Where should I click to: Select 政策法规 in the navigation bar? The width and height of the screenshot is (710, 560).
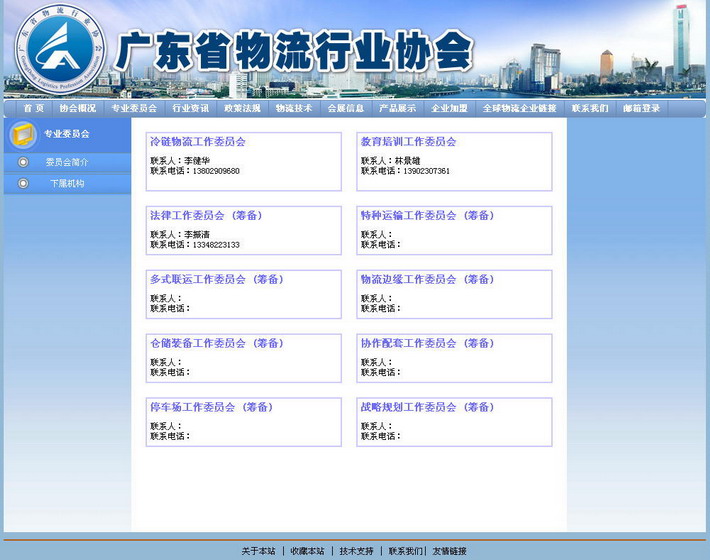coord(242,108)
